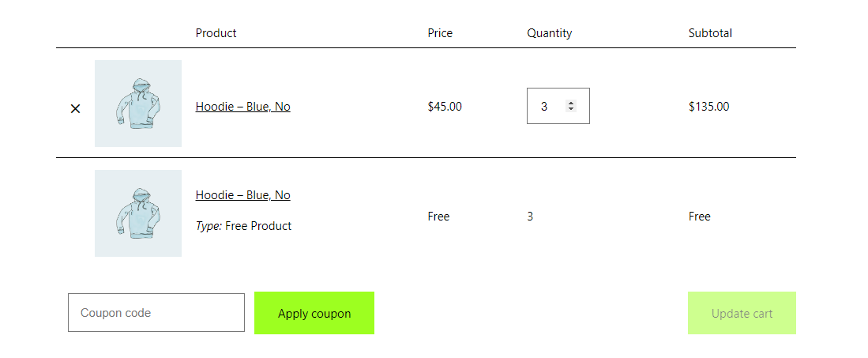This screenshot has width=868, height=358.
Task: Decrease hoodie quantity with down arrow
Action: [571, 108]
